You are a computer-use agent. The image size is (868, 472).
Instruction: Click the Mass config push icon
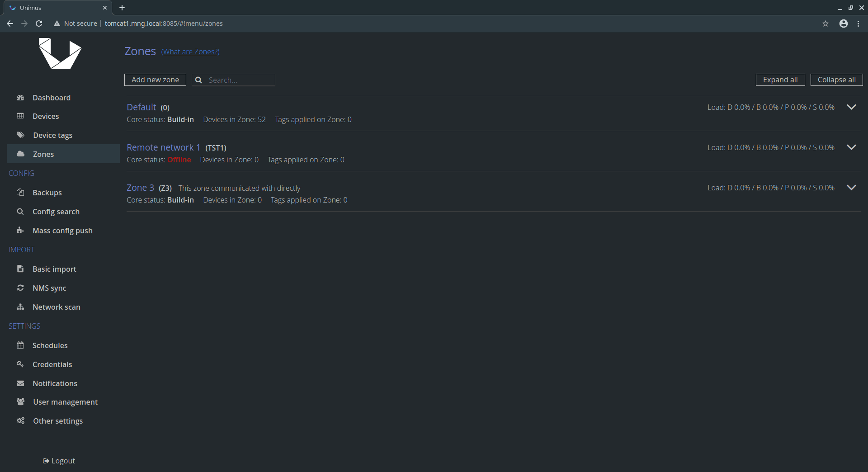pyautogui.click(x=20, y=230)
